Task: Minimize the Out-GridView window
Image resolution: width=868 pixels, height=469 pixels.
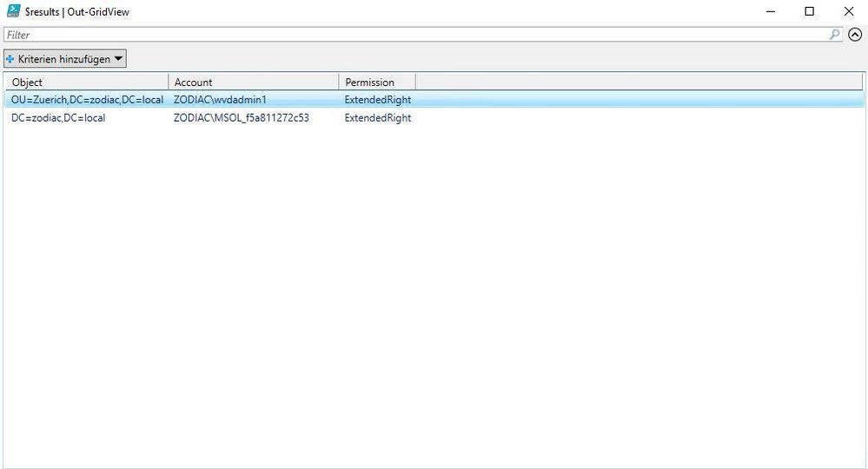Action: (771, 11)
